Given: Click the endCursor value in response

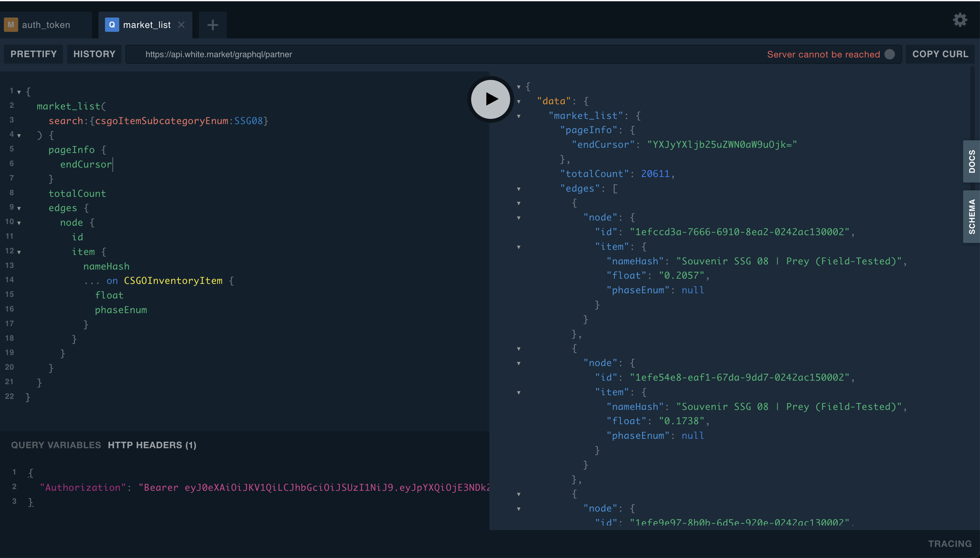Looking at the screenshot, I should pos(722,145).
